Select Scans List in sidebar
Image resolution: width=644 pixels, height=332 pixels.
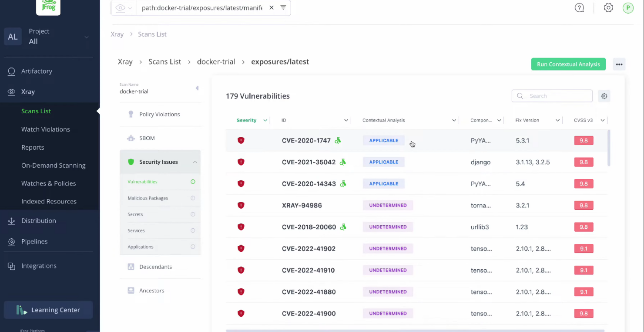36,111
